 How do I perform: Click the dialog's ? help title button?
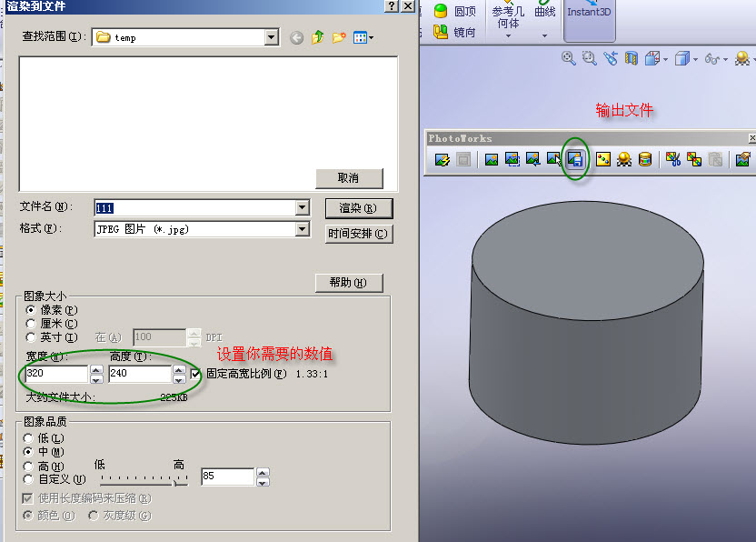tap(392, 5)
